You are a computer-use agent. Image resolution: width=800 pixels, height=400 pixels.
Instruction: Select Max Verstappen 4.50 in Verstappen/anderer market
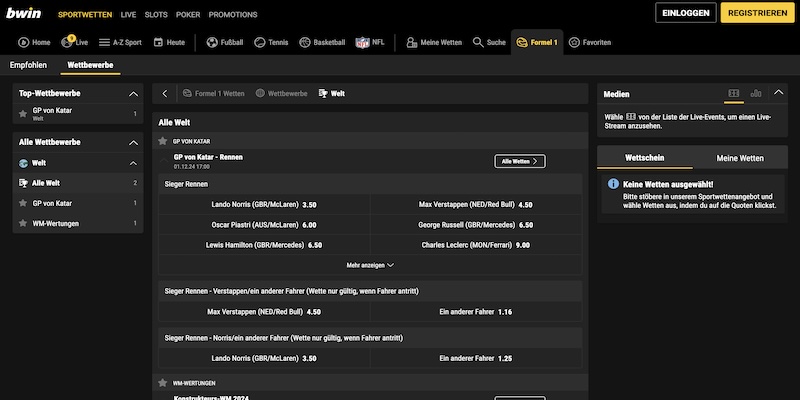(x=264, y=312)
